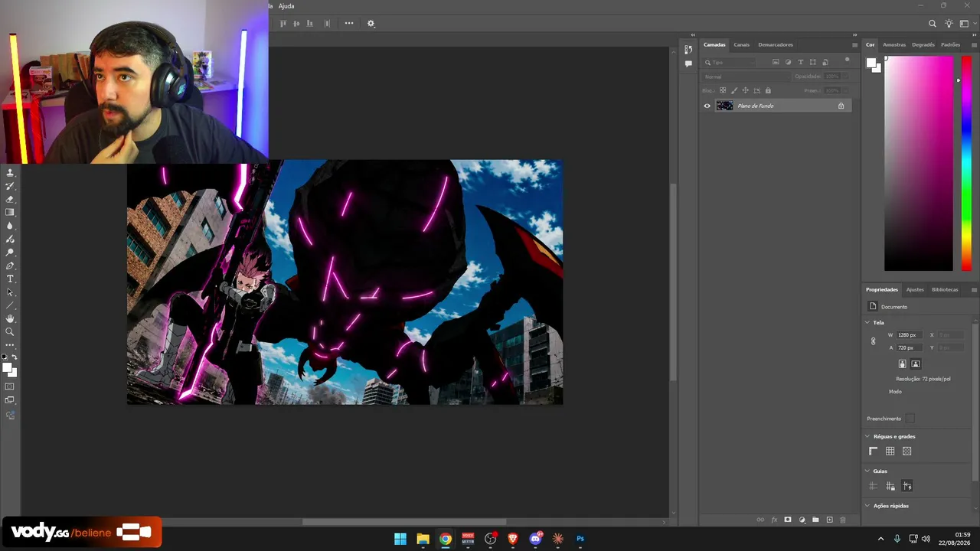Select the History Brush tool
The width and height of the screenshot is (980, 551).
coord(10,186)
